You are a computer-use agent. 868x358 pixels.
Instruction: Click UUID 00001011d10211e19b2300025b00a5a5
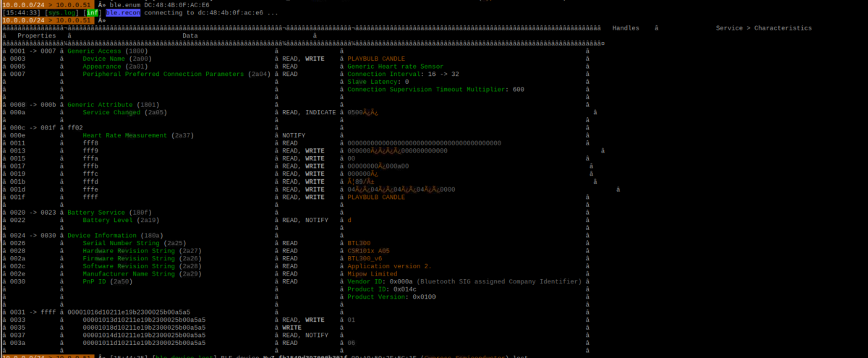[x=144, y=343]
